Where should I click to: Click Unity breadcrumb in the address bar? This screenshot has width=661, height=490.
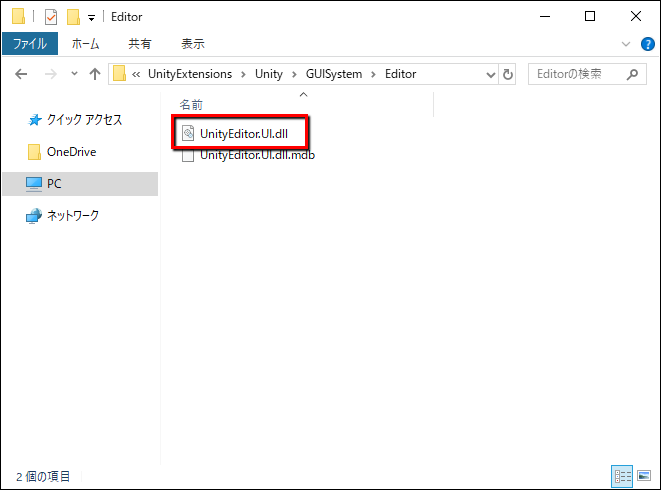[269, 74]
